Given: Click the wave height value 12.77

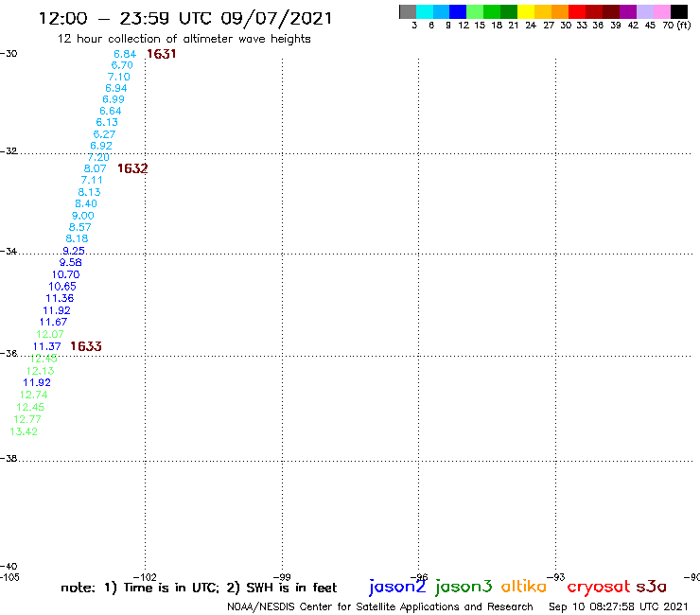Looking at the screenshot, I should (x=27, y=419).
